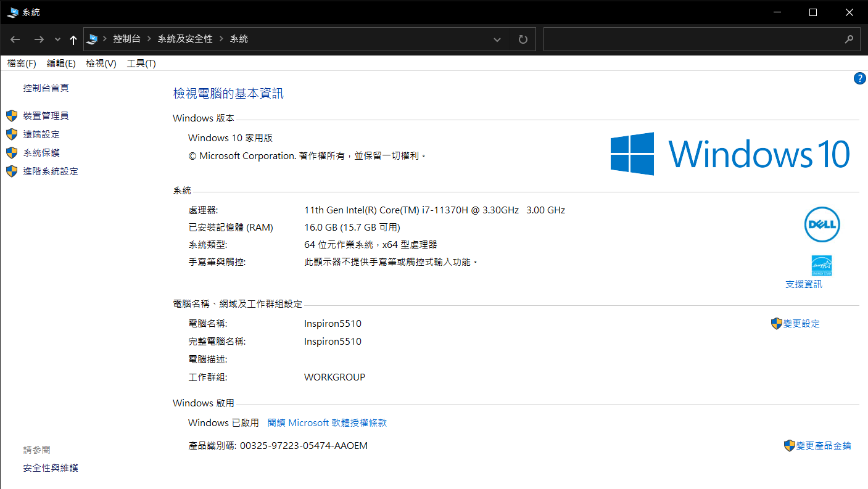This screenshot has width=868, height=489.
Task: Click the RAM value 16.0 GB (15.7 GB 可用)
Action: tap(352, 228)
